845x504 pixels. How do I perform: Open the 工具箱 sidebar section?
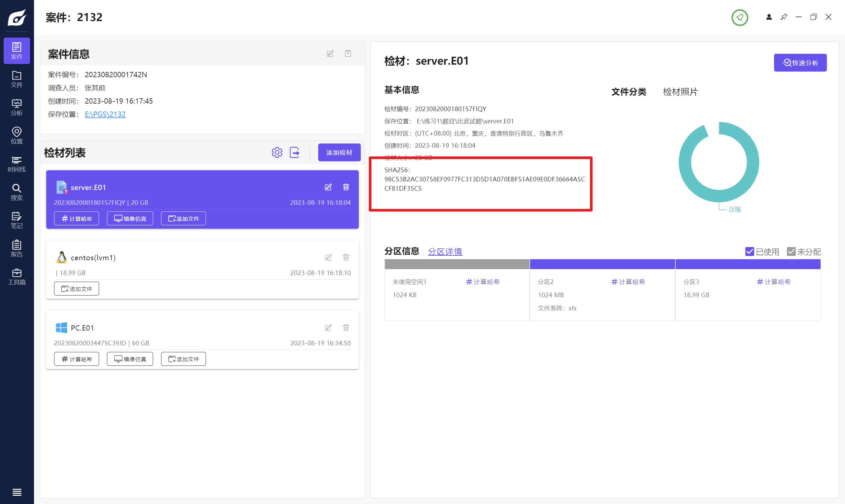pyautogui.click(x=17, y=276)
